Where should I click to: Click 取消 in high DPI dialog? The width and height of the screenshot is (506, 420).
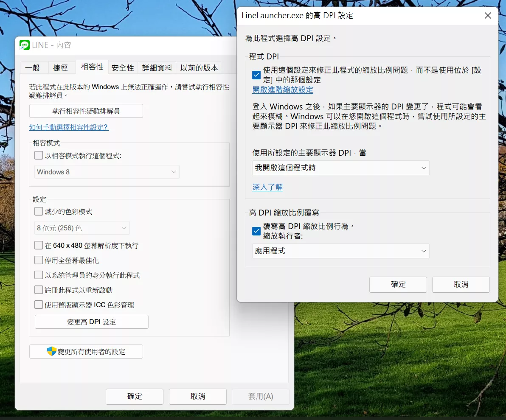[461, 285]
